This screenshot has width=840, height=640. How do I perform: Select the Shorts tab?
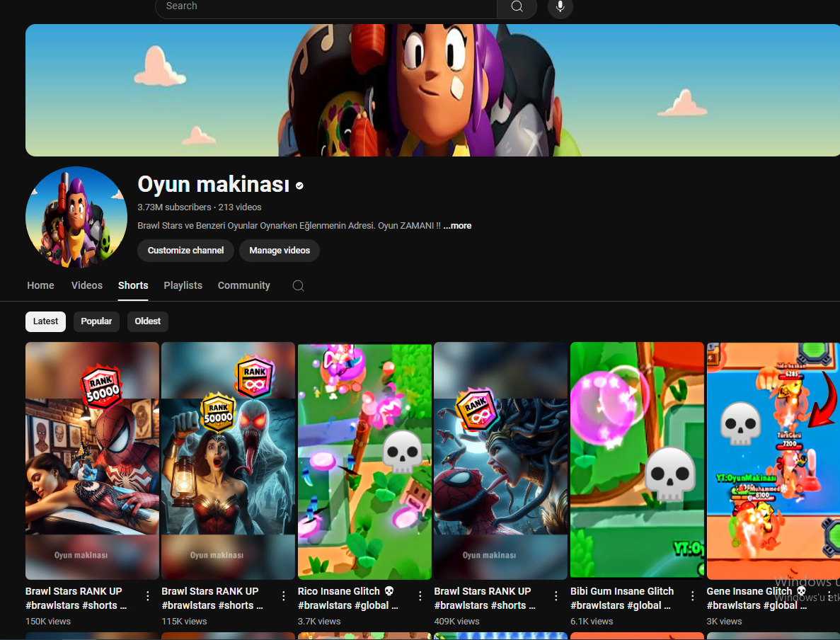(133, 286)
